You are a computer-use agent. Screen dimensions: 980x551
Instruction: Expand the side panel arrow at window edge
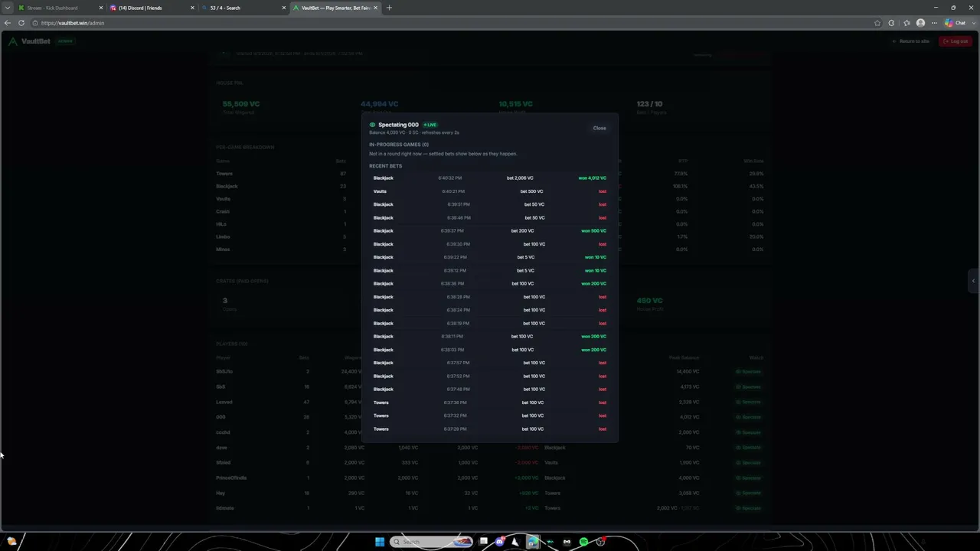[x=973, y=281]
